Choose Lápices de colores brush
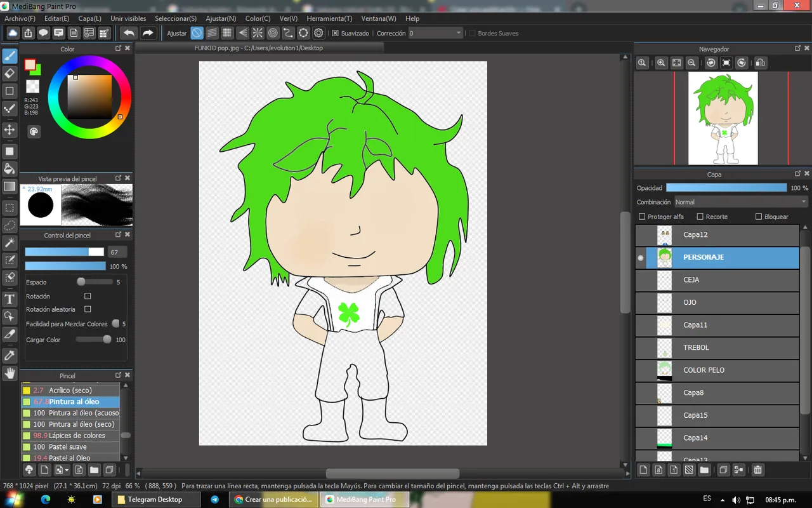The width and height of the screenshot is (812, 508). [x=70, y=436]
